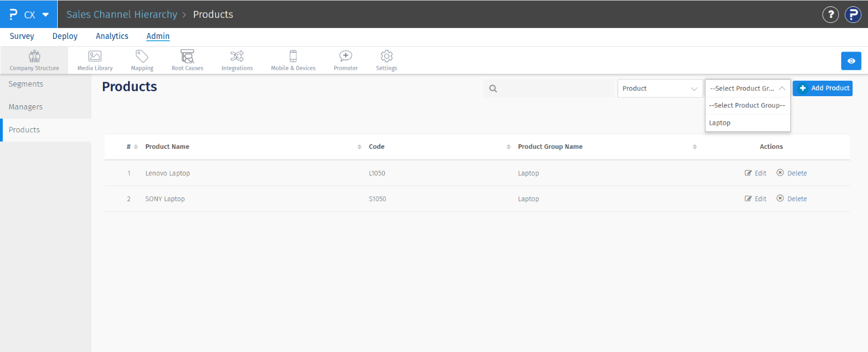
Task: Choose the Laptop option in dropdown
Action: tap(748, 122)
